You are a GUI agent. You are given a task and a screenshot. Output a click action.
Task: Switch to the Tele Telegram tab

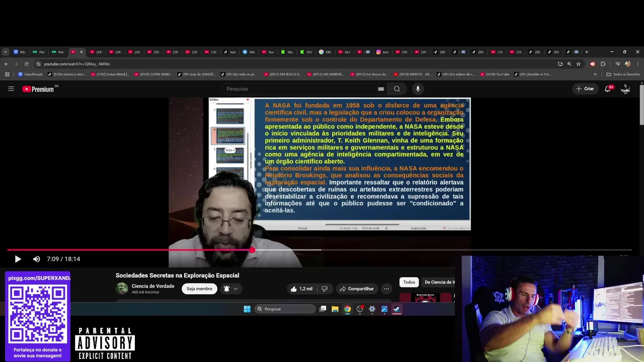(249, 52)
